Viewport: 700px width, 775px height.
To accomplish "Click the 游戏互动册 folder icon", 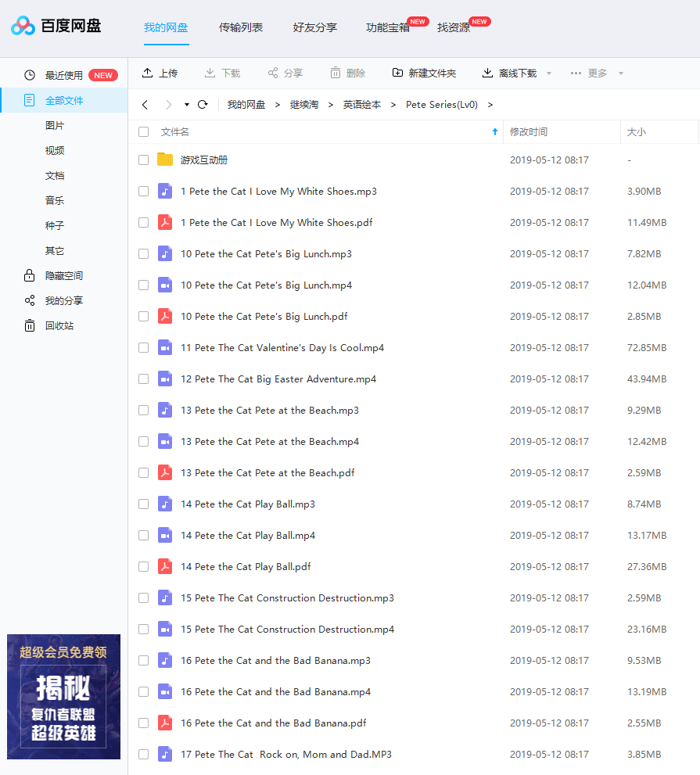I will (165, 160).
